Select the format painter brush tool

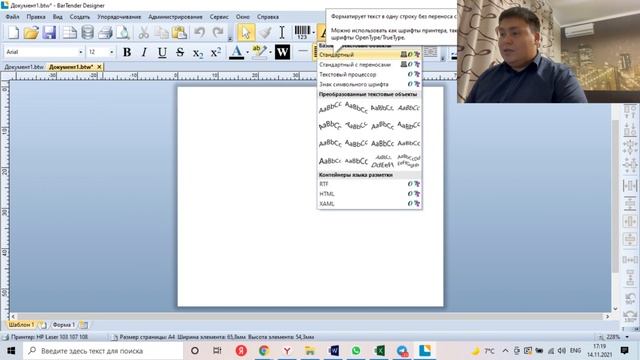tap(265, 32)
